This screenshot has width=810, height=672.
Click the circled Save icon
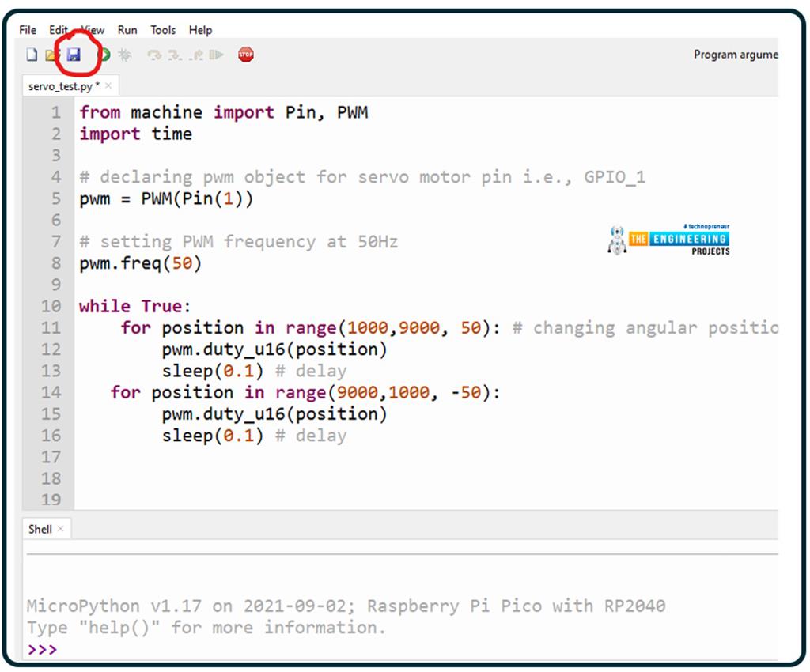[x=74, y=54]
